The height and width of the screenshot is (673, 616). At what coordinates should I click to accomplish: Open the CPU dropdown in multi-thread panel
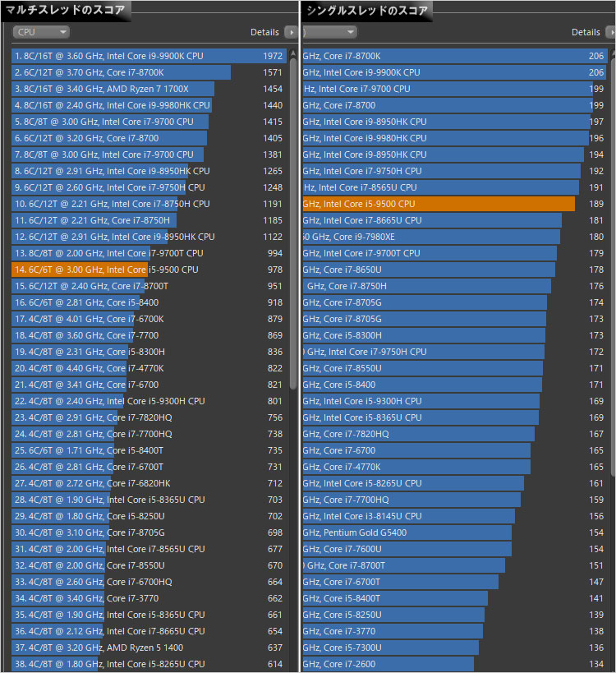(41, 32)
